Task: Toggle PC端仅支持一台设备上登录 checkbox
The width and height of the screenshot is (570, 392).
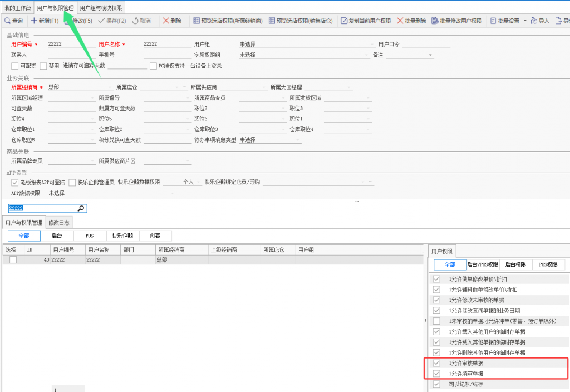Action: click(154, 66)
